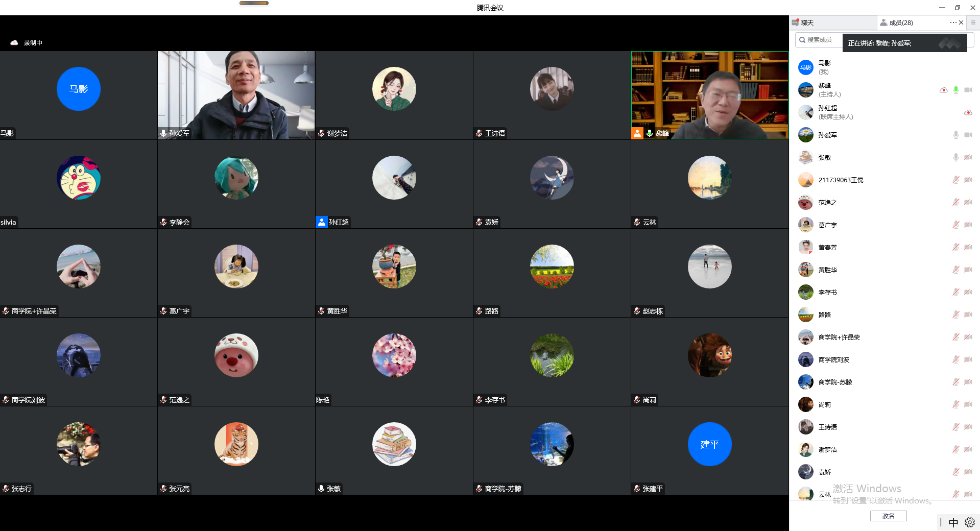Toggle the disabled camera icon for 张敏

pyautogui.click(x=968, y=158)
